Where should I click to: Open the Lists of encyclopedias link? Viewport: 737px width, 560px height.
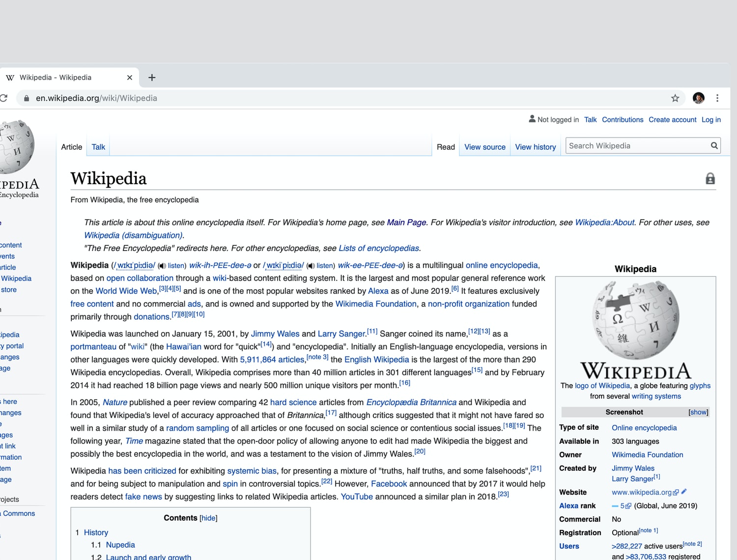click(x=379, y=248)
